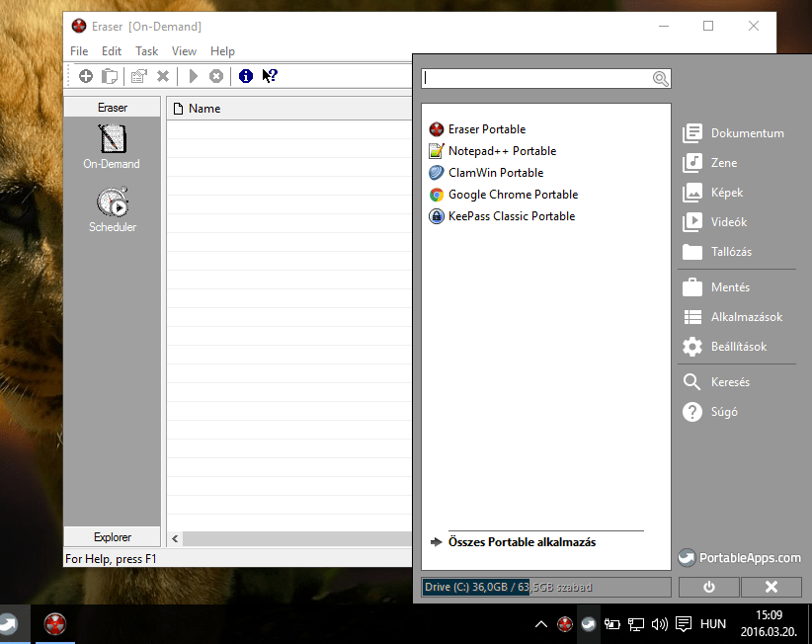Launch Google Chrome Portable

tap(504, 195)
